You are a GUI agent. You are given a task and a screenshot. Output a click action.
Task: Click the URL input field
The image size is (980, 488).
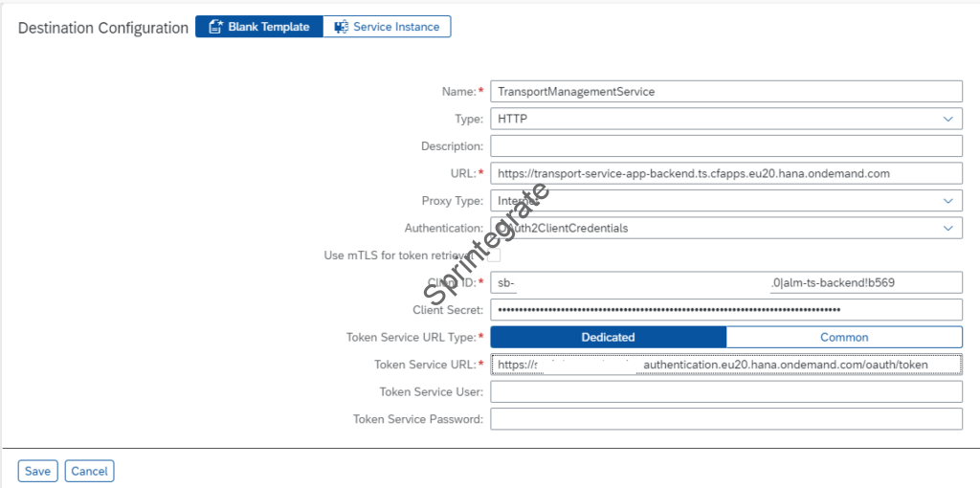click(x=724, y=173)
